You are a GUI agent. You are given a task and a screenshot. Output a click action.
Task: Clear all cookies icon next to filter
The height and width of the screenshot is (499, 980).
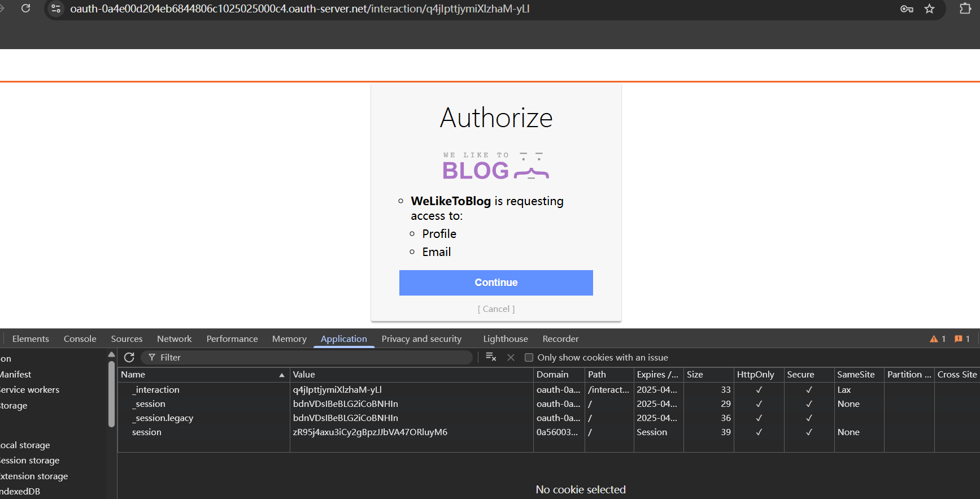(x=491, y=357)
